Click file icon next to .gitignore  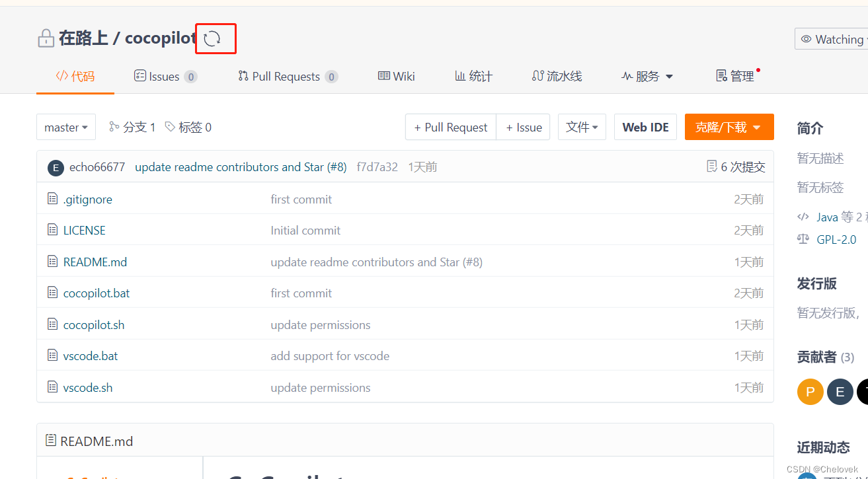coord(53,199)
